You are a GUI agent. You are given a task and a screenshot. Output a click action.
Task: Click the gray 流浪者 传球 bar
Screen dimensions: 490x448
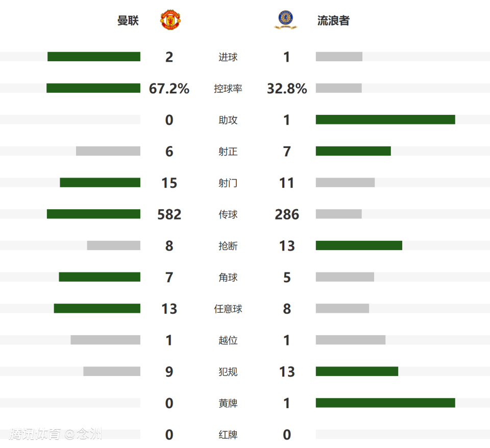coord(338,214)
